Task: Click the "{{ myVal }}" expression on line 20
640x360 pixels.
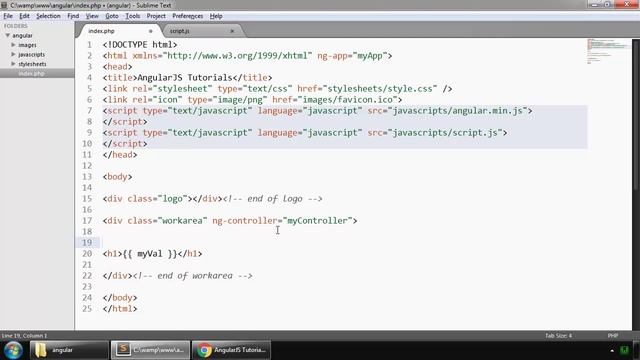Action: [x=150, y=254]
